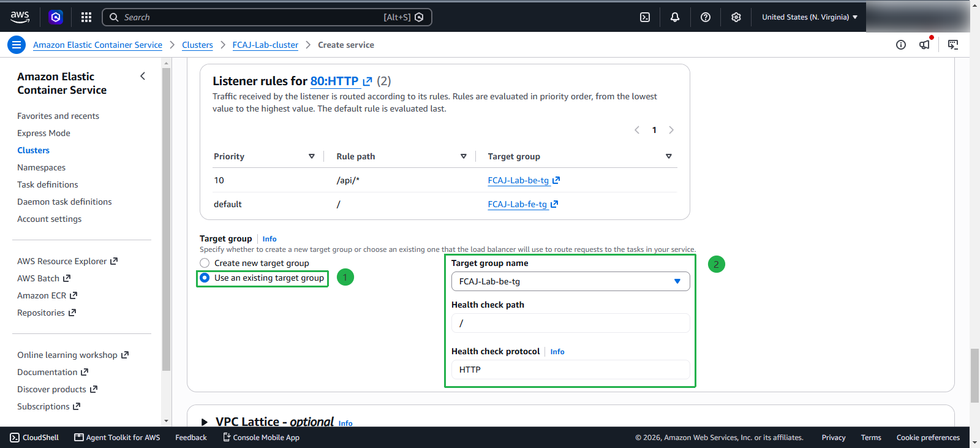Go to next page of listener rules
The height and width of the screenshot is (448, 980).
click(x=671, y=130)
